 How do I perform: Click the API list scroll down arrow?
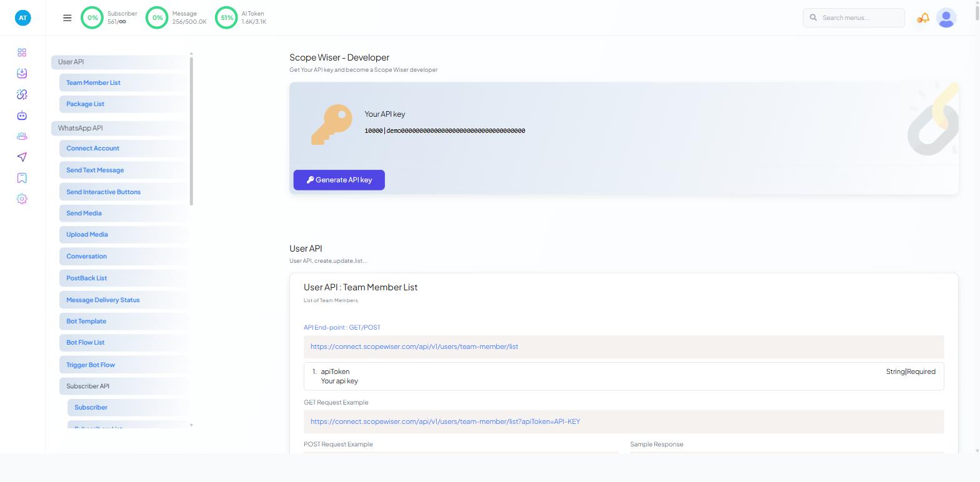191,425
